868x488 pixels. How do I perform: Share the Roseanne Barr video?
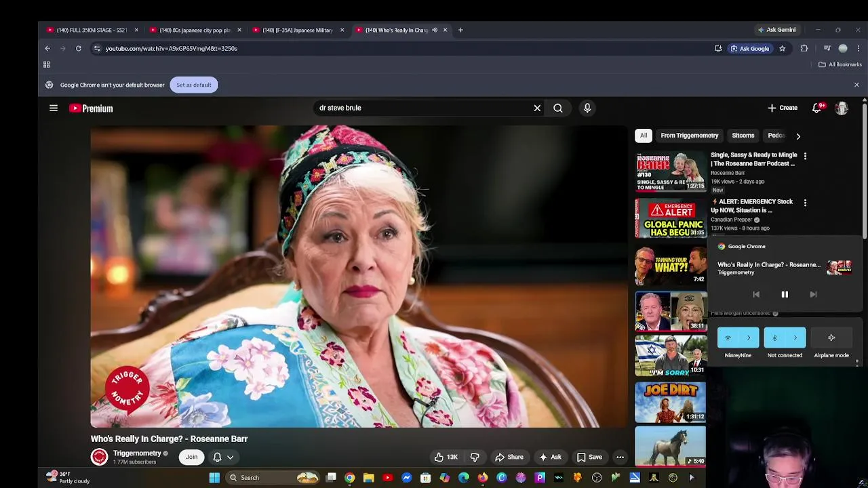click(x=509, y=457)
